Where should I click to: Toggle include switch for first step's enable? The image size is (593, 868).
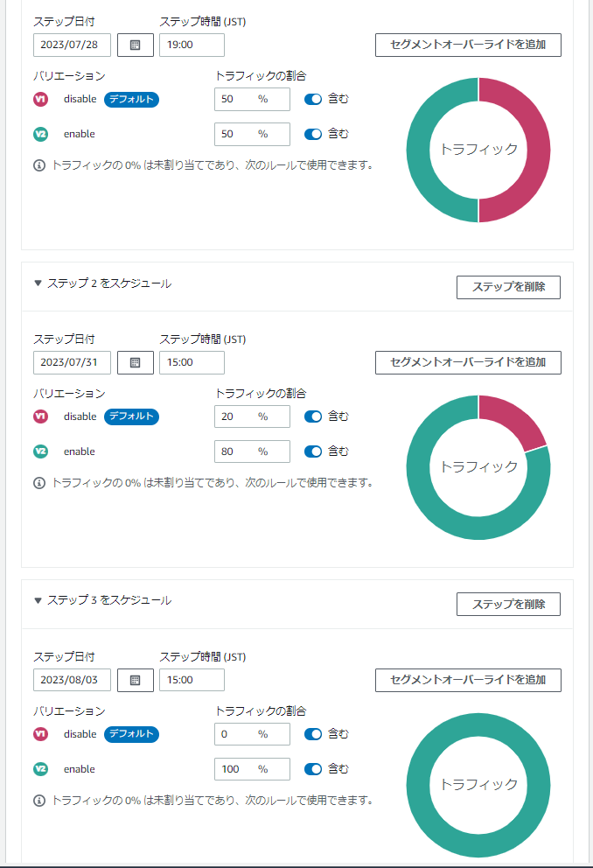313,134
